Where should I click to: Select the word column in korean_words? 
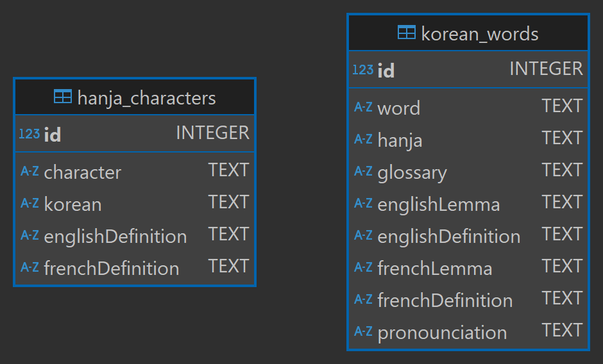(398, 108)
